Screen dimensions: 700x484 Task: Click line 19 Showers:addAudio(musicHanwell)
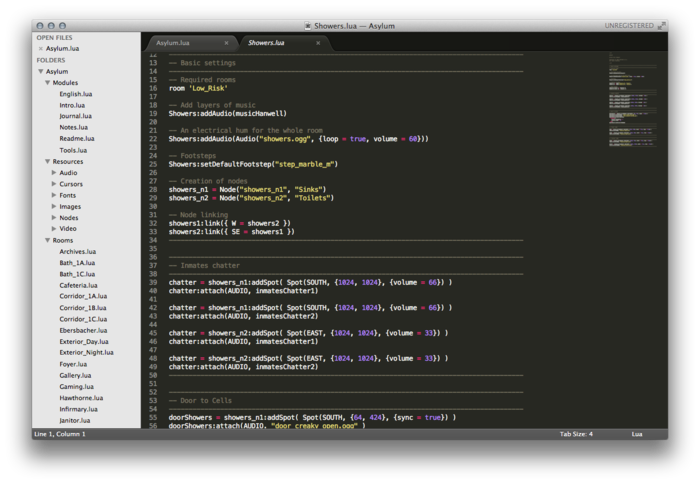pos(228,114)
